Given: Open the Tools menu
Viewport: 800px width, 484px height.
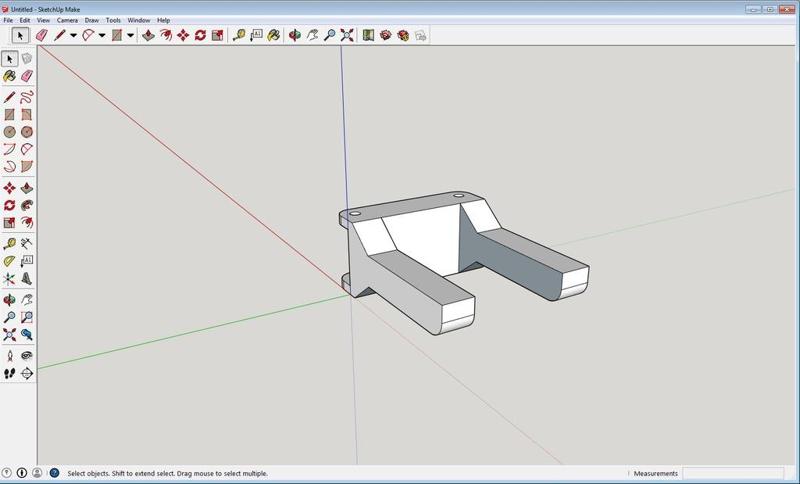Looking at the screenshot, I should pos(113,20).
